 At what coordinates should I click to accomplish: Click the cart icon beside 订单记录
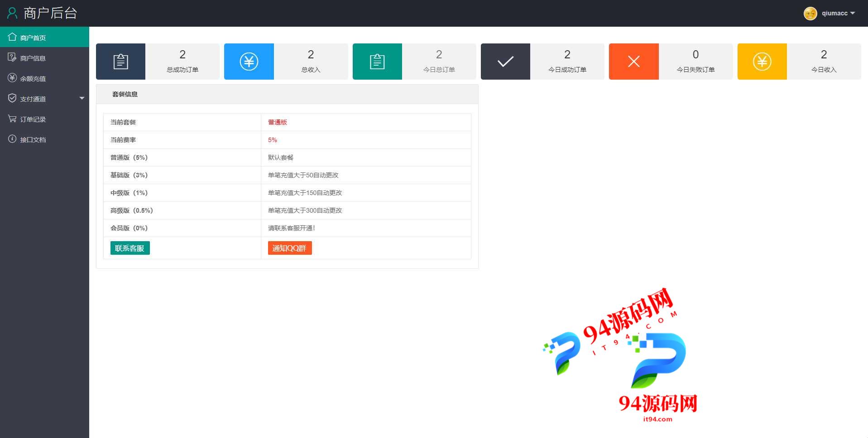pos(12,118)
